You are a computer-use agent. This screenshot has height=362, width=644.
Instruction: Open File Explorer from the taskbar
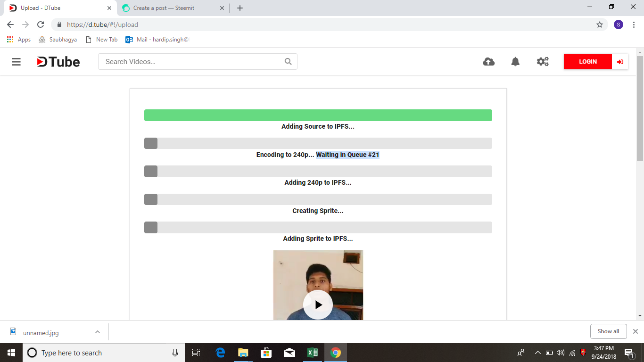[243, 353]
